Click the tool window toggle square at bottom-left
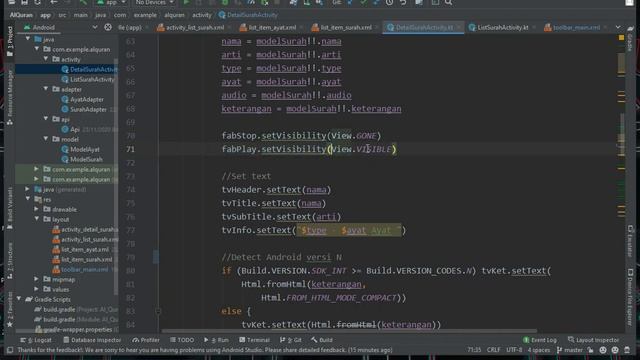640x360 pixels. tap(9, 350)
